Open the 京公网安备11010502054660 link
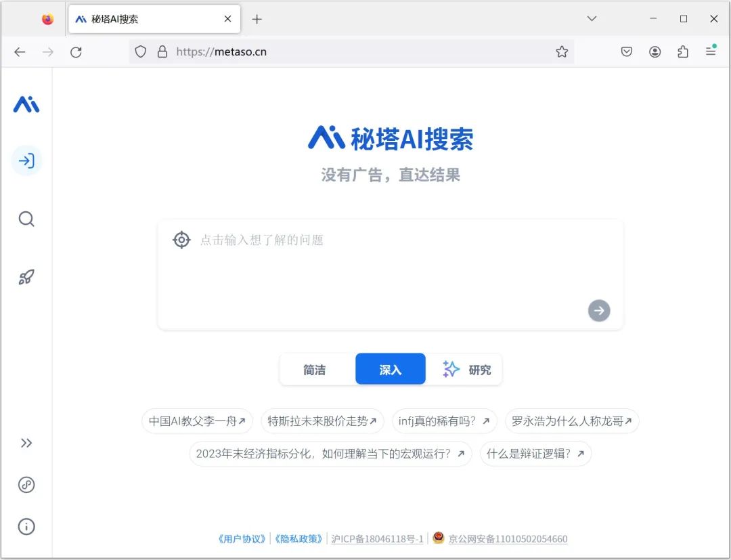Screen dimensions: 731x560 508,539
